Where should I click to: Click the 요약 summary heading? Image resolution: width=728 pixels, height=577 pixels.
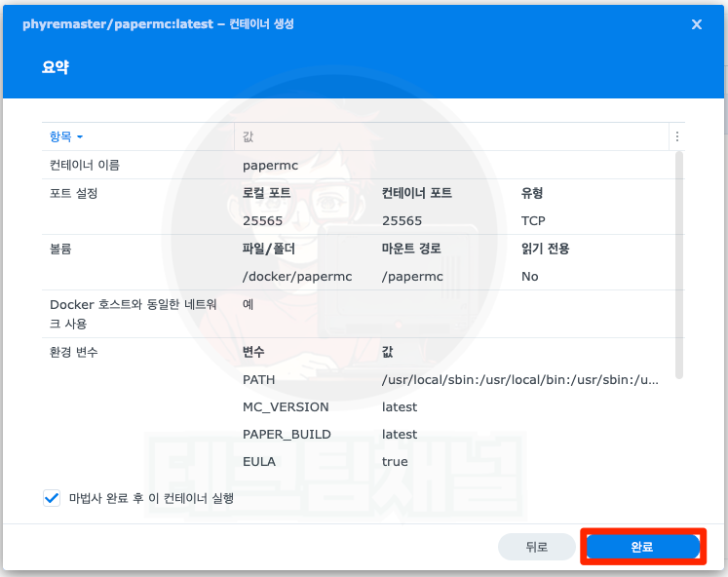coord(56,67)
